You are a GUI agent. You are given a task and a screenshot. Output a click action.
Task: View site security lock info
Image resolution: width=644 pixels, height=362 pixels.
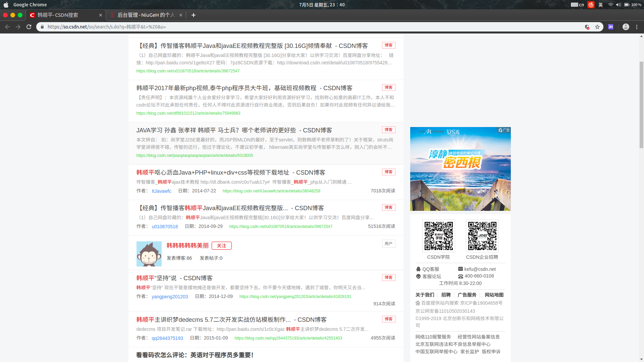(42, 27)
